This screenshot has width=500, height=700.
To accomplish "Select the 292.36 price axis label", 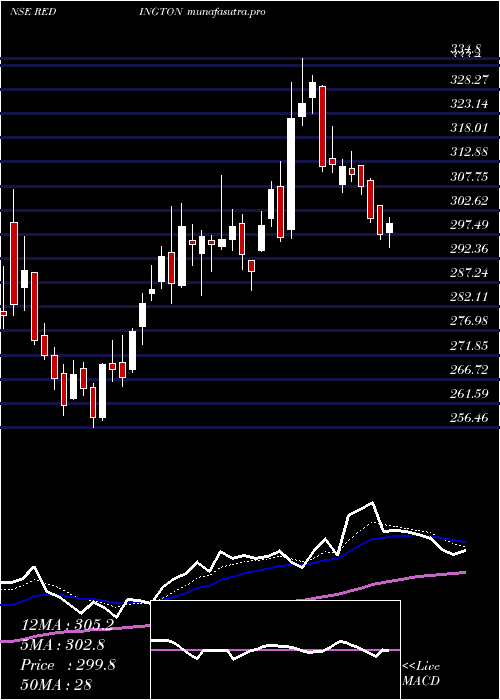I will [469, 249].
